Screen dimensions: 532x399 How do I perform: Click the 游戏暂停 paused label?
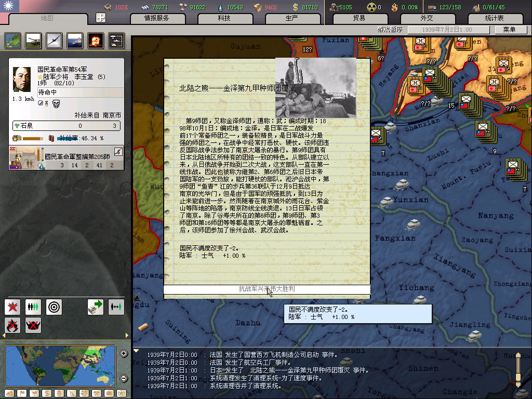pos(390,30)
